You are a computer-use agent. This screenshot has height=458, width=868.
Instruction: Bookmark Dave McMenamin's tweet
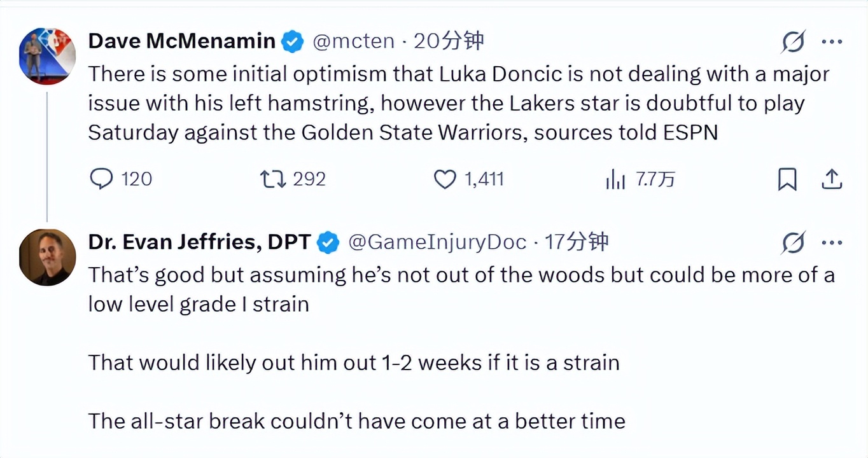coord(787,180)
